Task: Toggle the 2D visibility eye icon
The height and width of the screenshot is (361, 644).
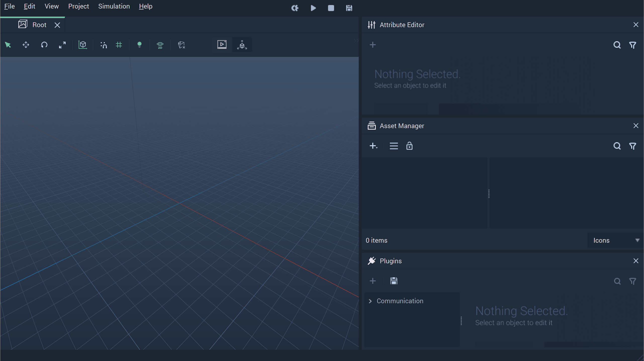Action: (x=160, y=45)
